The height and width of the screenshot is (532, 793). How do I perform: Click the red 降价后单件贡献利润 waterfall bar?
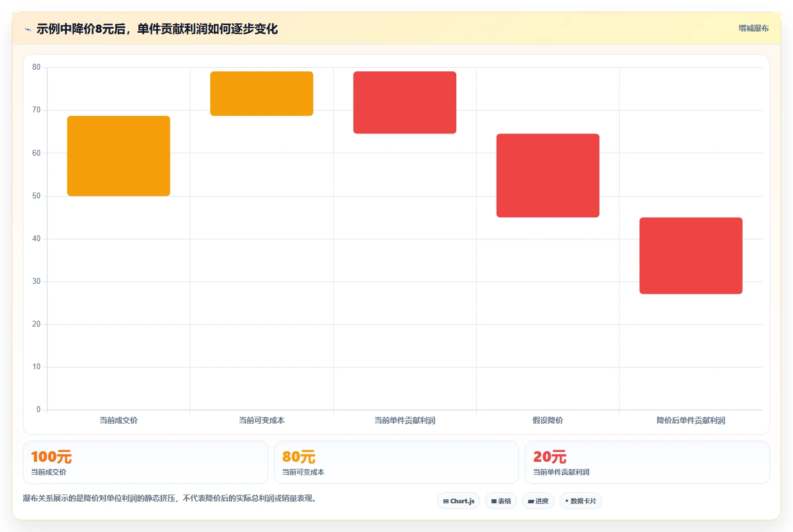691,256
